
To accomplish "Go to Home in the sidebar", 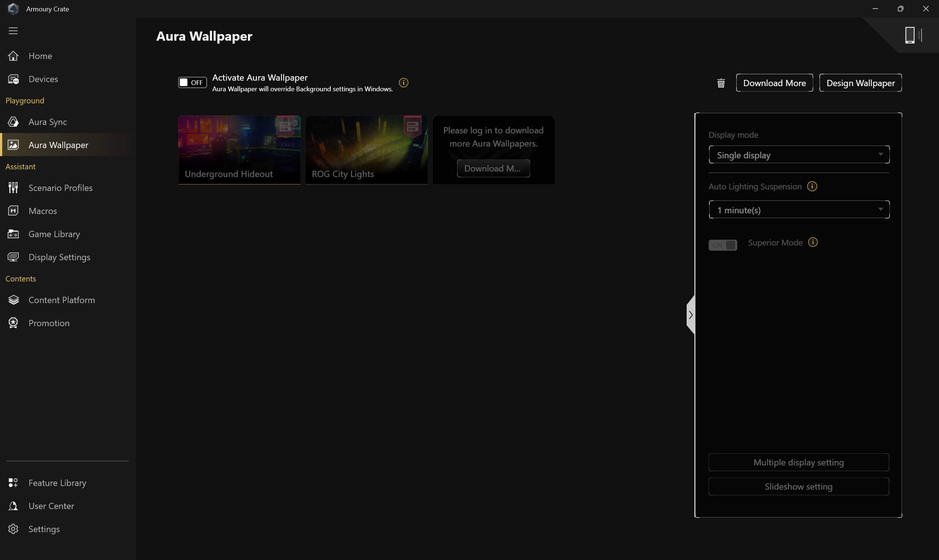I will tap(68, 56).
